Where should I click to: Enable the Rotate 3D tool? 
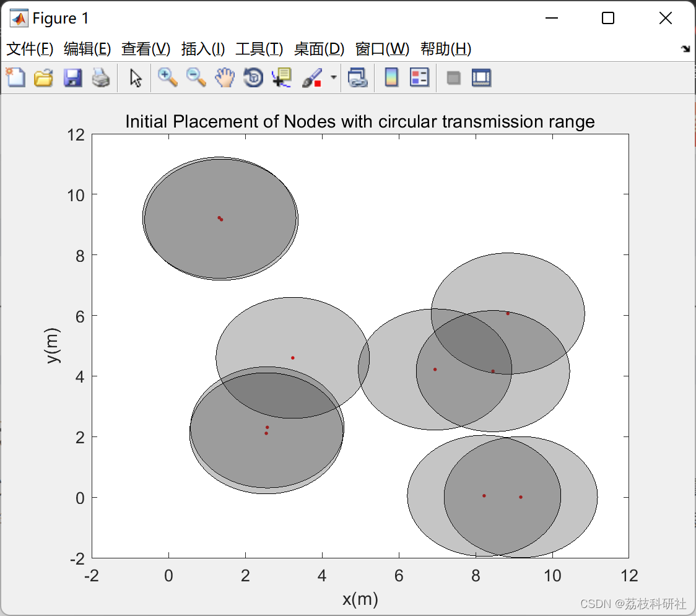tap(253, 77)
